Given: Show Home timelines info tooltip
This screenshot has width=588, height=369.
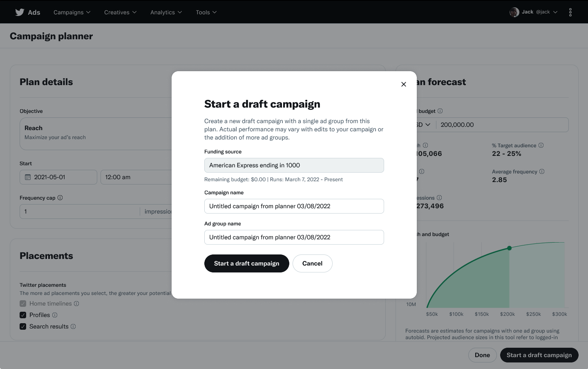Looking at the screenshot, I should 76,304.
